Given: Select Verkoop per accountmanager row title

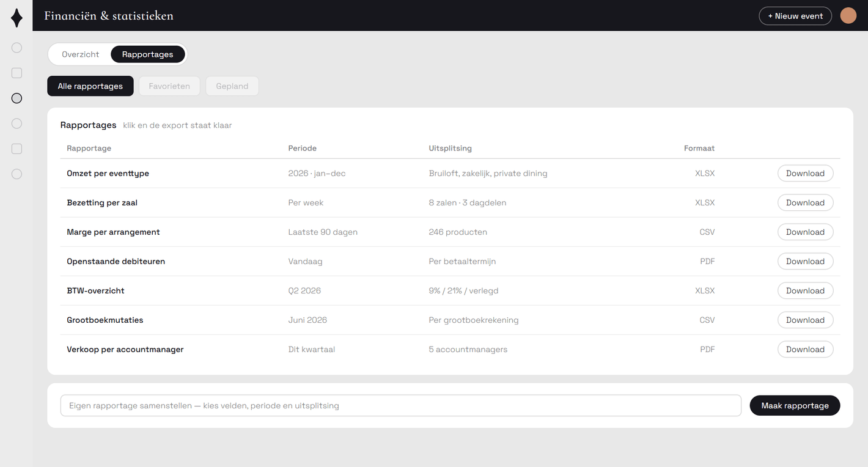Looking at the screenshot, I should 125,350.
